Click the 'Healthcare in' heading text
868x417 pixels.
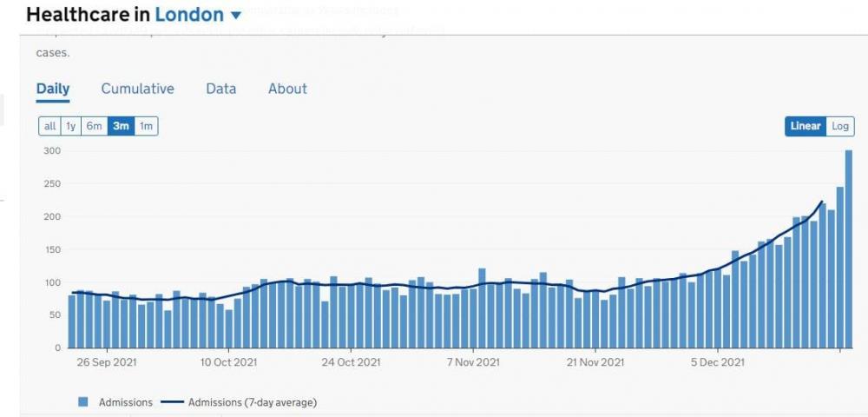pos(88,14)
